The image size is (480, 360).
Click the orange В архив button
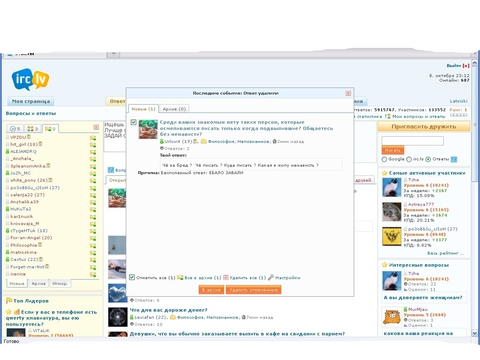click(211, 290)
